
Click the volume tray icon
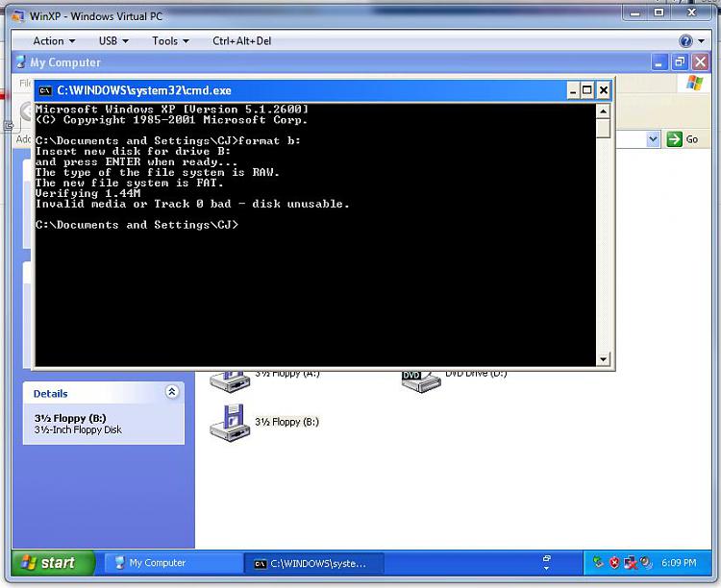click(x=646, y=563)
